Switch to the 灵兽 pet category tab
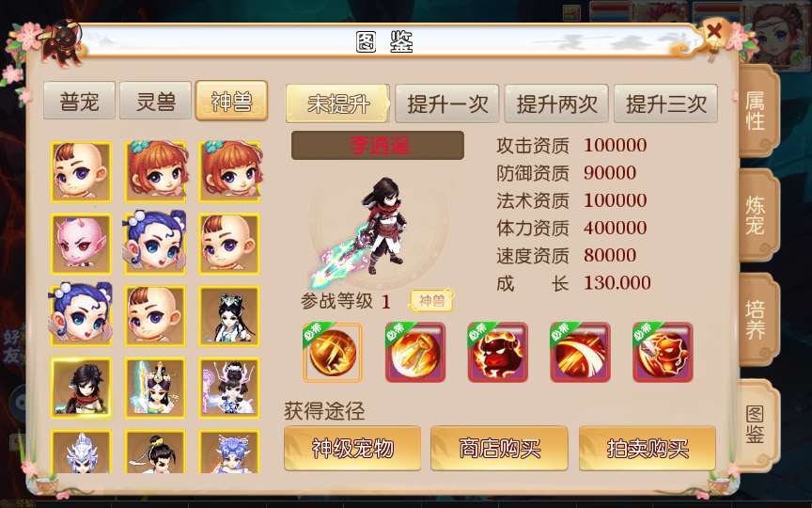Viewport: 812px width, 508px height. 155,101
